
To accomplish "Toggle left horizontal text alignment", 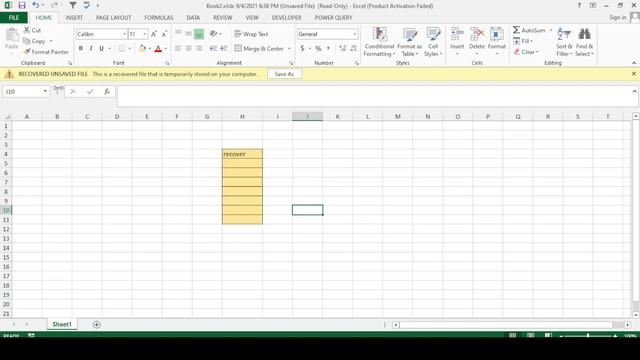I will (178, 48).
